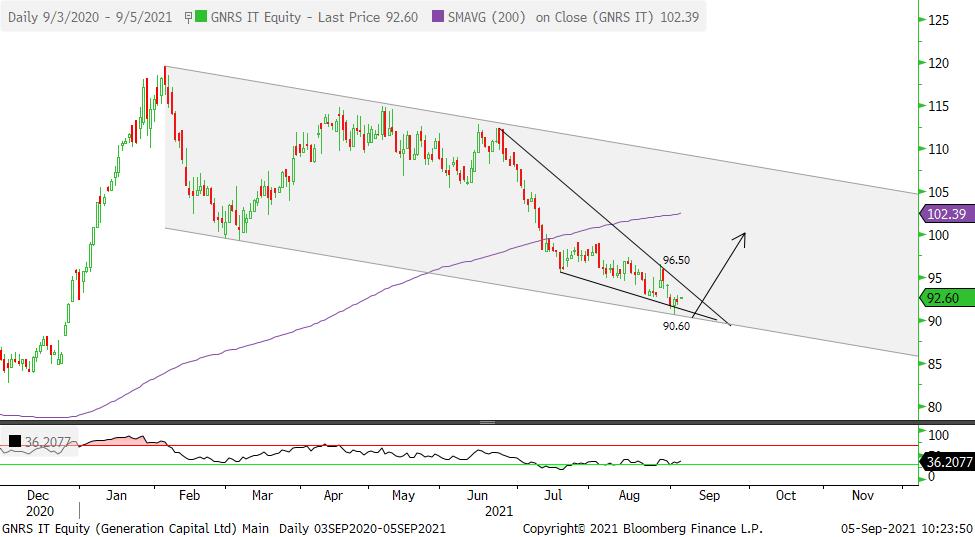Viewport: 975px width, 537px height.
Task: Click the small marker icon before GNRS legend
Action: (188, 19)
